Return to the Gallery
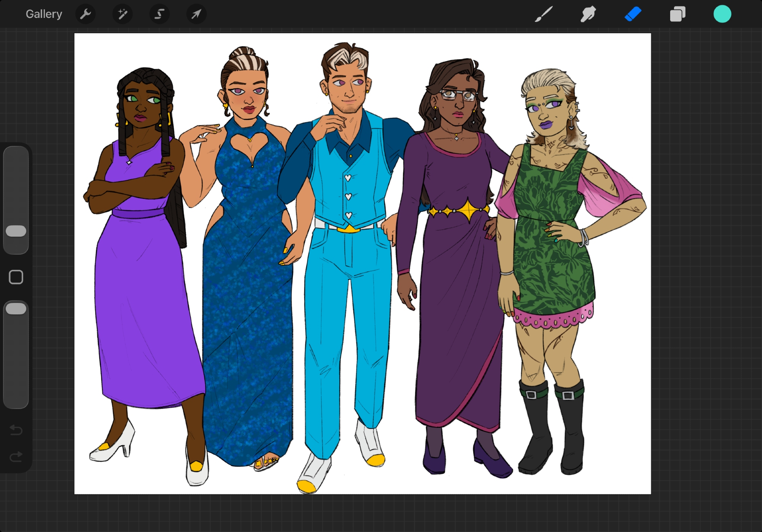This screenshot has height=532, width=762. point(44,14)
